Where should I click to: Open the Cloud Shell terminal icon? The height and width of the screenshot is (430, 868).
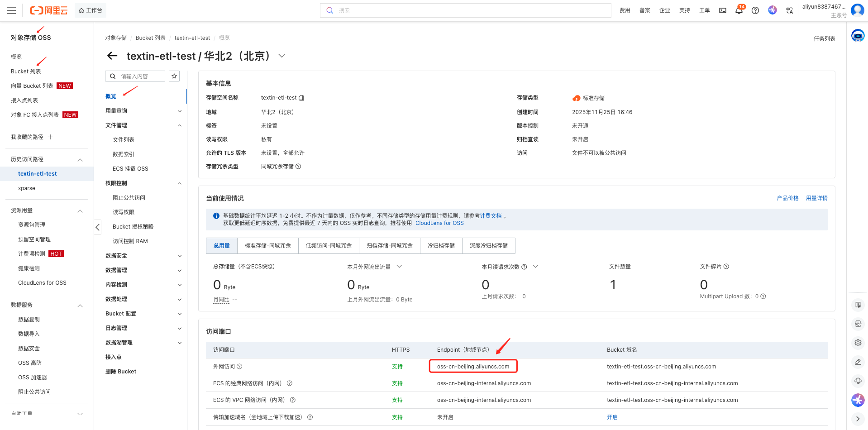coord(723,10)
